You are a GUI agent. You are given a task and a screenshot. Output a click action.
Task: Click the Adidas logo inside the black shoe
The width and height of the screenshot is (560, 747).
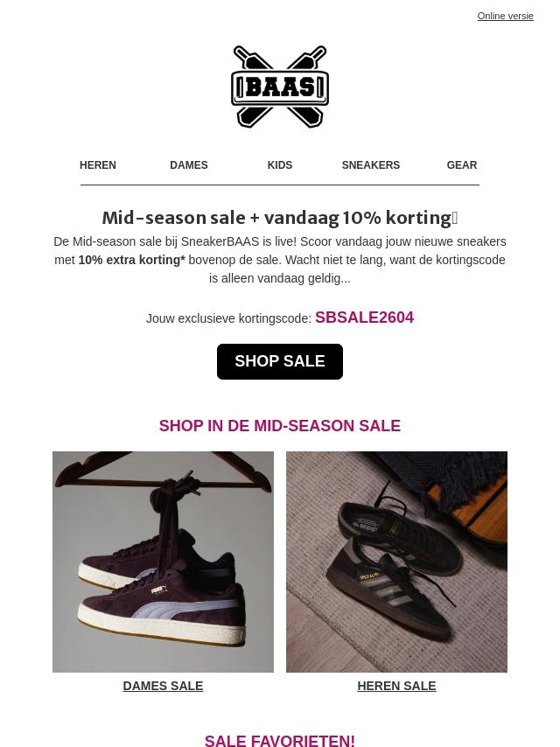[x=367, y=528]
